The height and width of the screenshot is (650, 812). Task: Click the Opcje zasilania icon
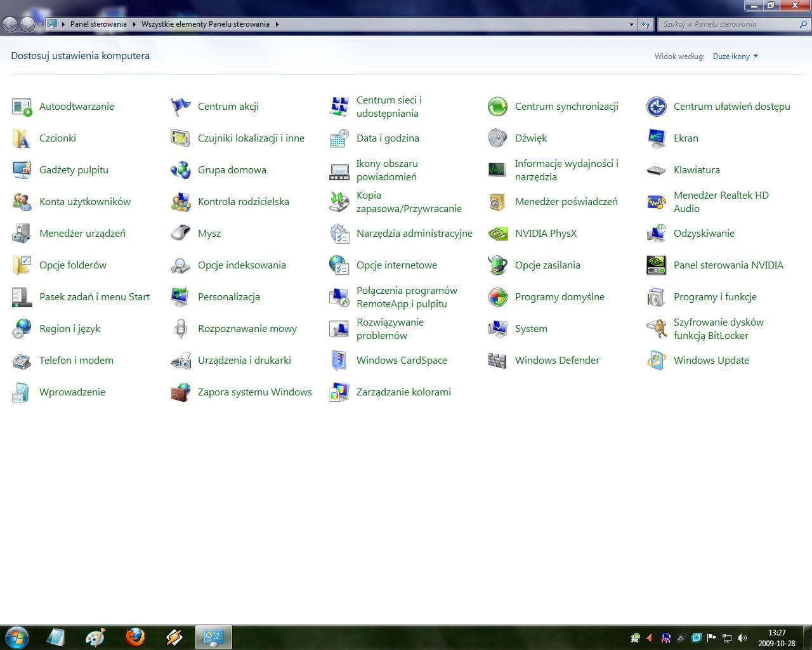498,265
